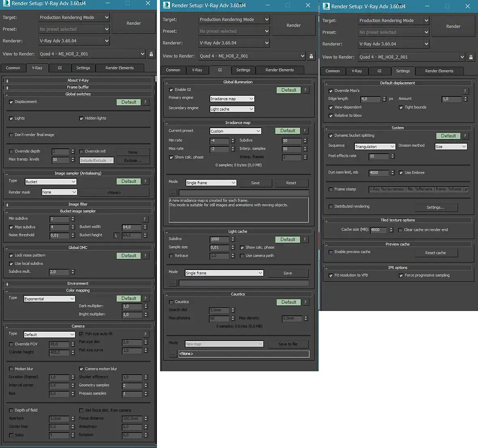Open help for Color mapping rollout

[x=145, y=298]
